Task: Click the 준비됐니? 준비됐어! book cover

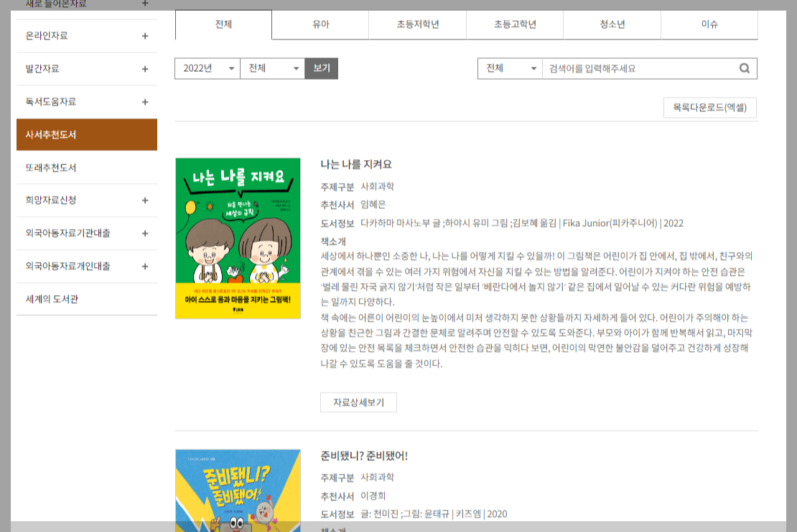Action: pyautogui.click(x=238, y=490)
